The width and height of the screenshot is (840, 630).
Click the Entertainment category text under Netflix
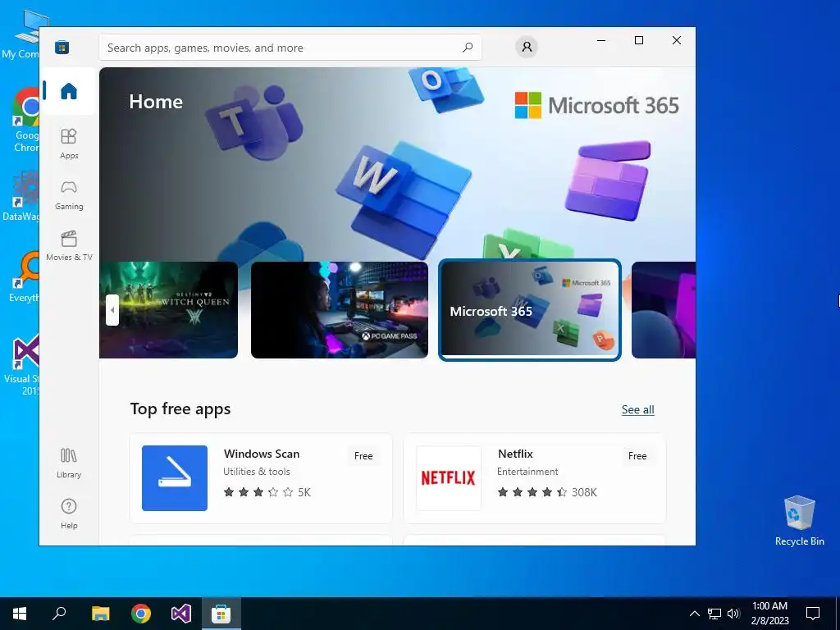(527, 472)
